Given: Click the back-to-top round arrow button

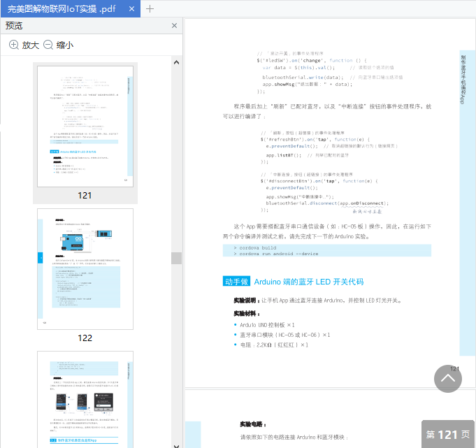Looking at the screenshot, I should (x=448, y=379).
